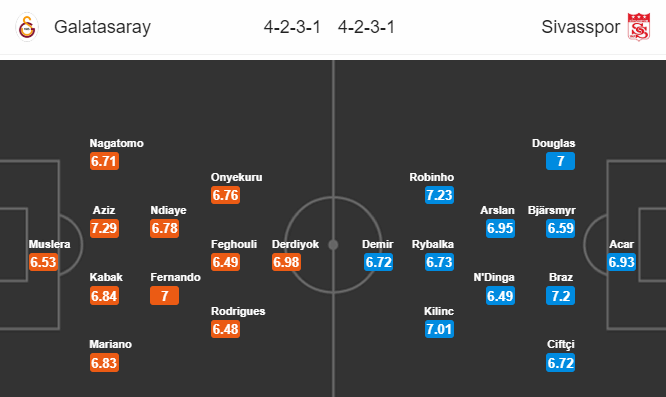Image resolution: width=666 pixels, height=397 pixels.
Task: Select Derdiyok's name on the pitch
Action: 295,244
